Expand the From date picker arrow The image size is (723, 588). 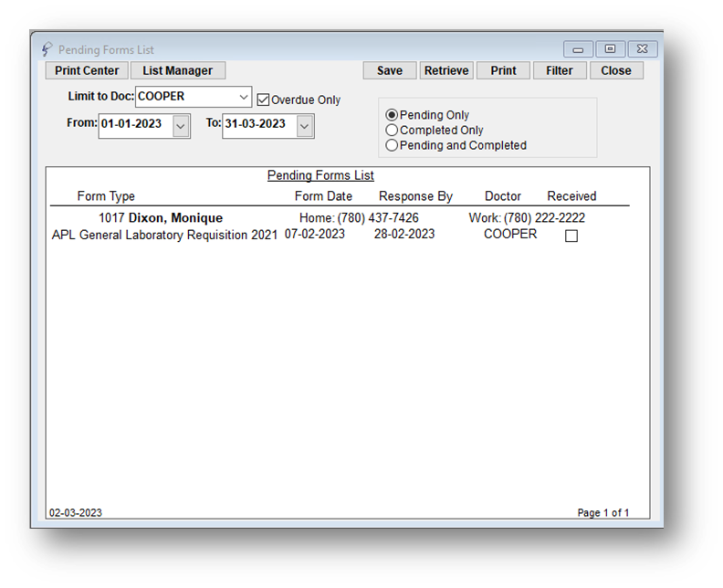pyautogui.click(x=182, y=126)
